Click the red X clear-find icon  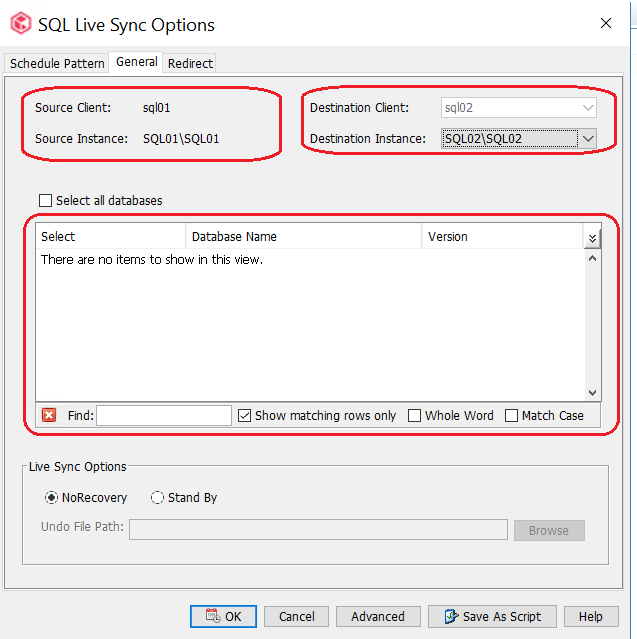click(x=49, y=415)
